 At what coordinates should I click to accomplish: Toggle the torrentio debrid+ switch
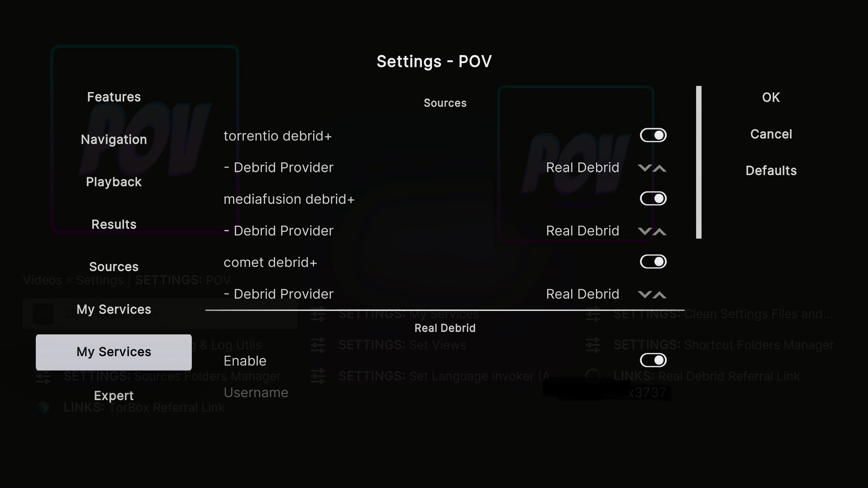tap(653, 135)
